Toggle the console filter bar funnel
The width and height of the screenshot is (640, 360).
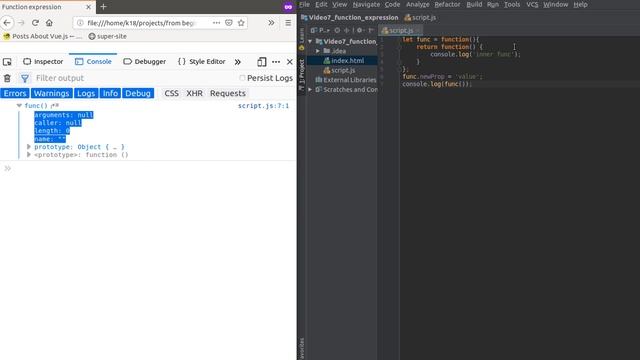click(25, 78)
